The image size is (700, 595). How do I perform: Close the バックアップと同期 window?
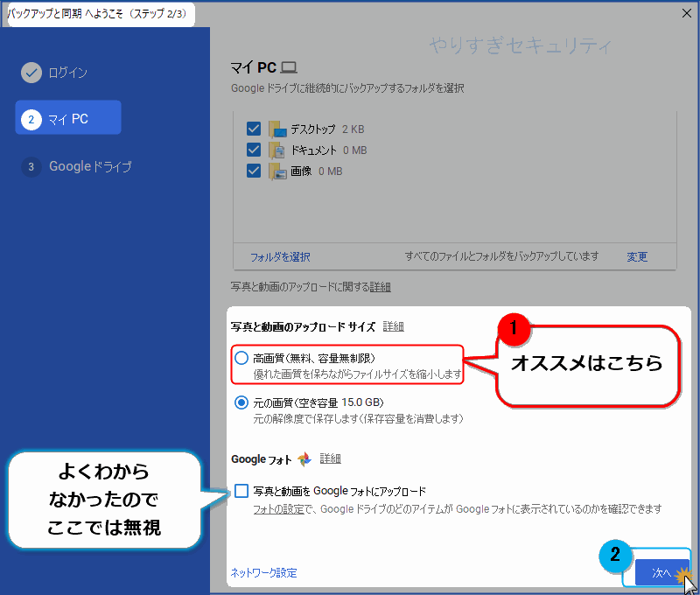coord(687,13)
